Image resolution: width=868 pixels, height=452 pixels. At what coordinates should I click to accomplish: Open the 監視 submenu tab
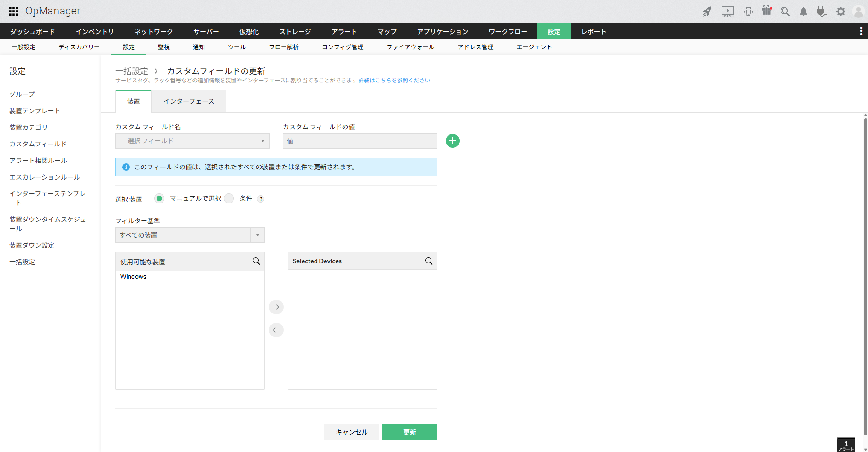coord(164,47)
